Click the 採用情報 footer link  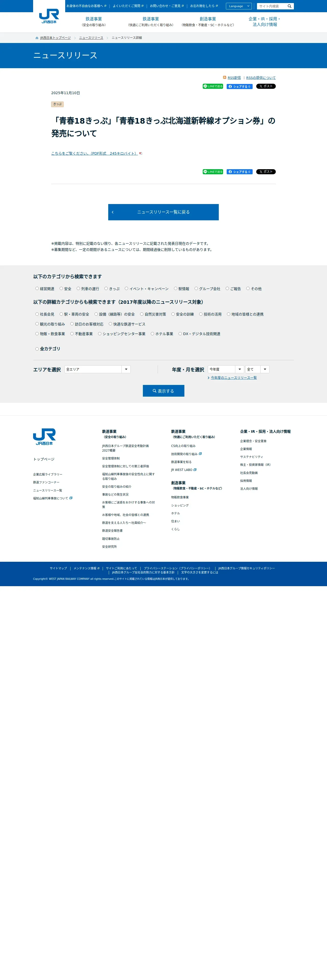(246, 481)
